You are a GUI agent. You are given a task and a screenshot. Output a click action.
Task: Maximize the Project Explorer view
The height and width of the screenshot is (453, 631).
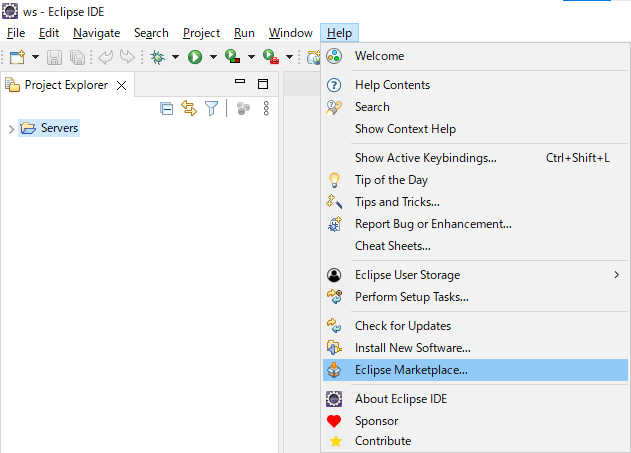tap(263, 84)
